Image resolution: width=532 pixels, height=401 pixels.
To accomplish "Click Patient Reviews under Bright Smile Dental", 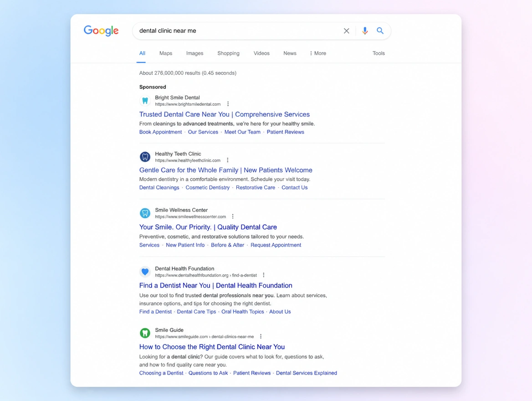I will coord(285,132).
